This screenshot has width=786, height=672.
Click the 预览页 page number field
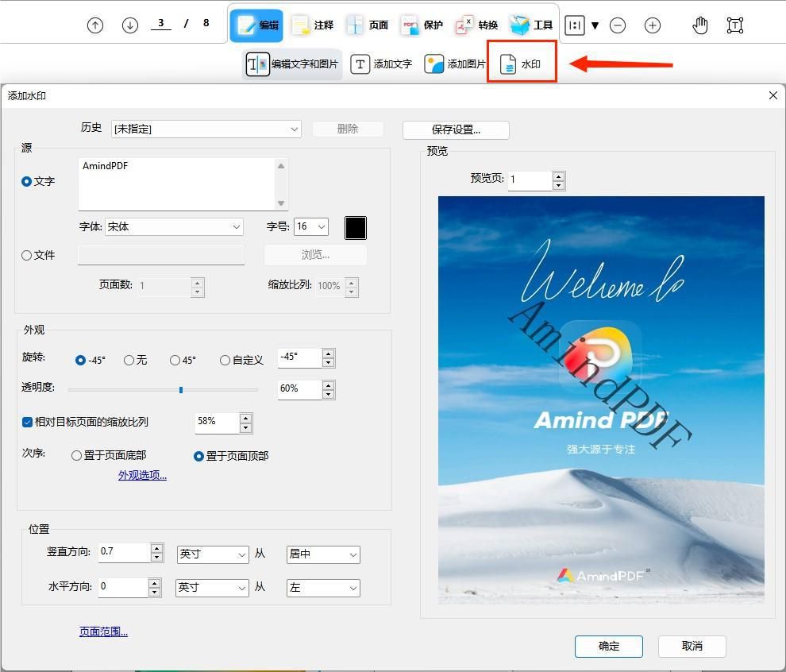tap(530, 180)
